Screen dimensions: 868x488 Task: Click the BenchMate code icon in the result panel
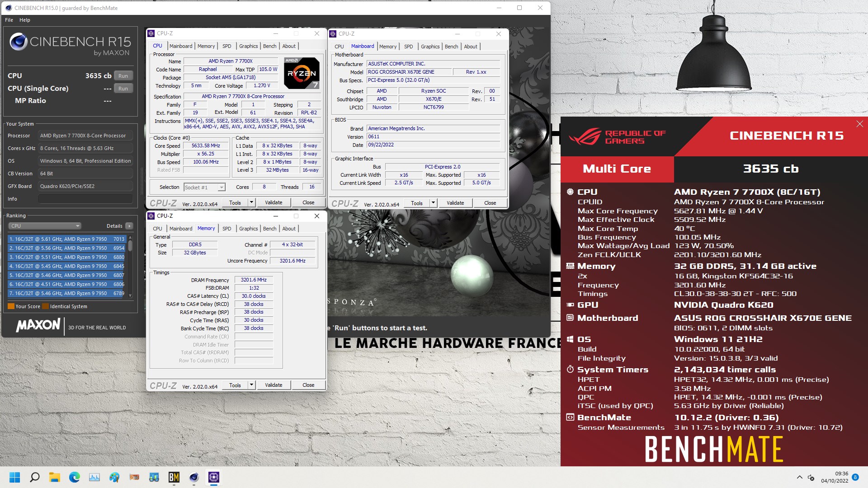click(x=570, y=417)
